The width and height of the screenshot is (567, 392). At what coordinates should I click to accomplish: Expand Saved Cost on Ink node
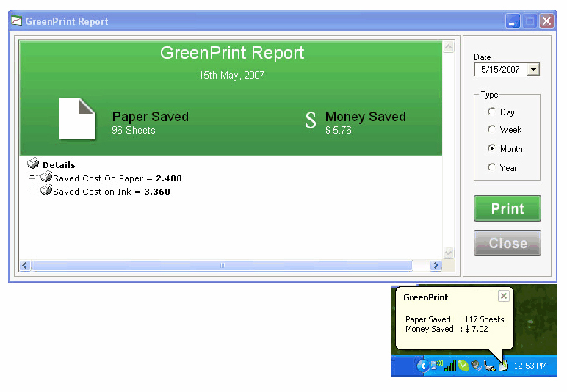tap(32, 189)
